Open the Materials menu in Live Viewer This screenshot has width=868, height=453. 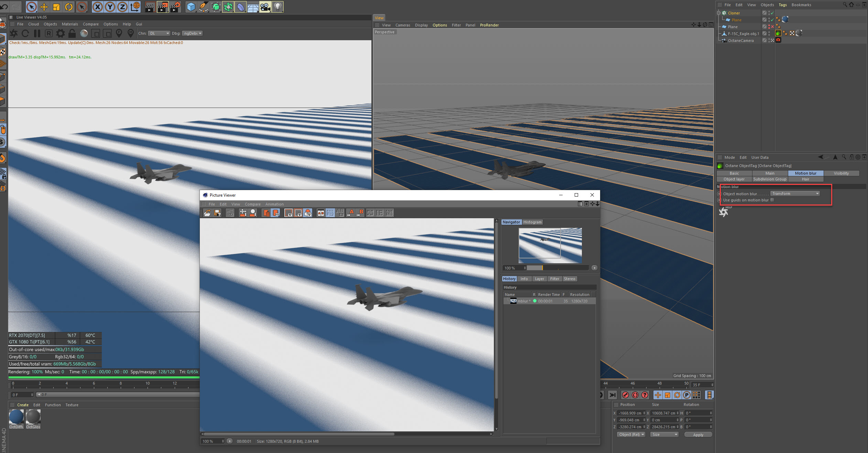point(70,24)
